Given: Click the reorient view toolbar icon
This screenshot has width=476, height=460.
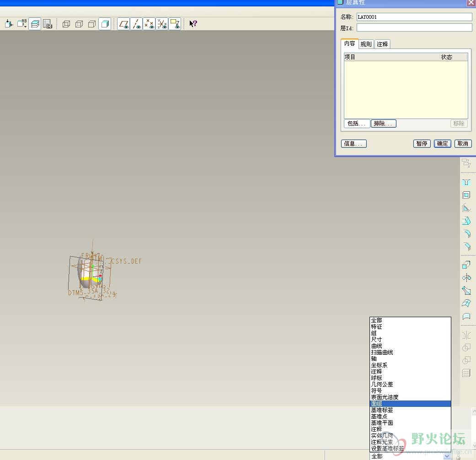Looking at the screenshot, I should point(9,24).
